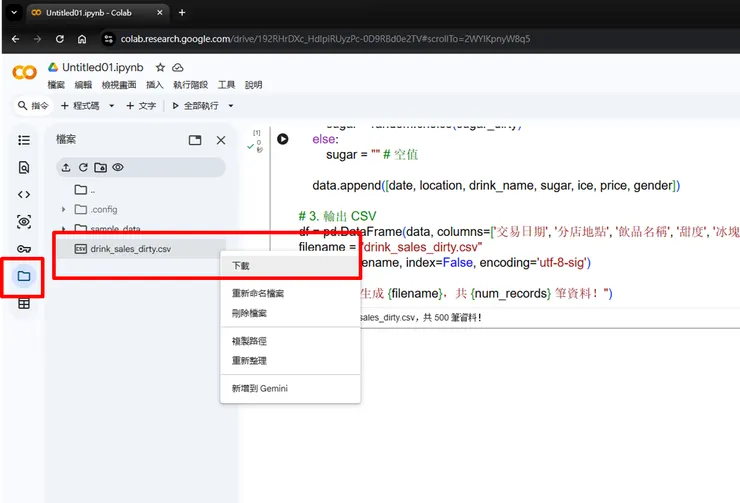This screenshot has width=740, height=503.
Task: Click the browser back arrow
Action: [16, 39]
